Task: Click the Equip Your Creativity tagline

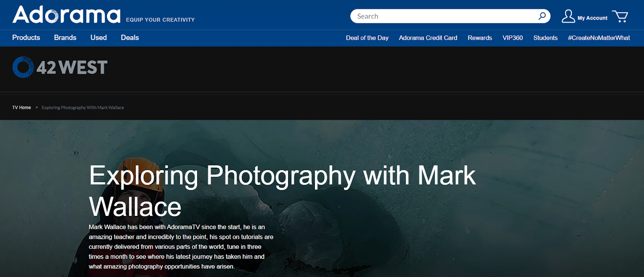Action: point(160,20)
